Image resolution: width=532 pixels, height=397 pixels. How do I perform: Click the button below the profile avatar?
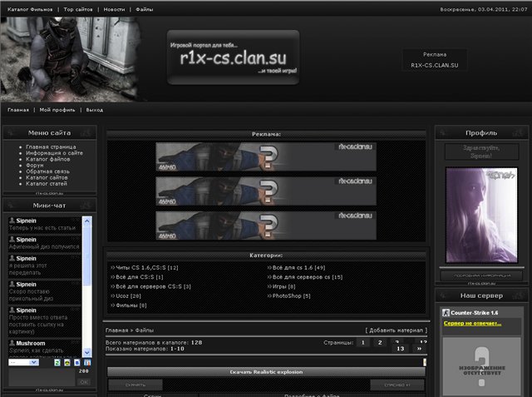[x=481, y=275]
